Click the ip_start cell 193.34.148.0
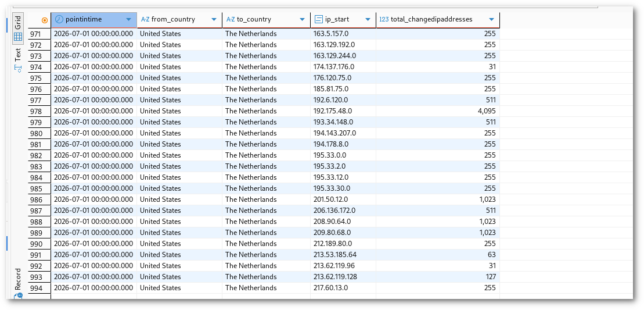 (343, 122)
